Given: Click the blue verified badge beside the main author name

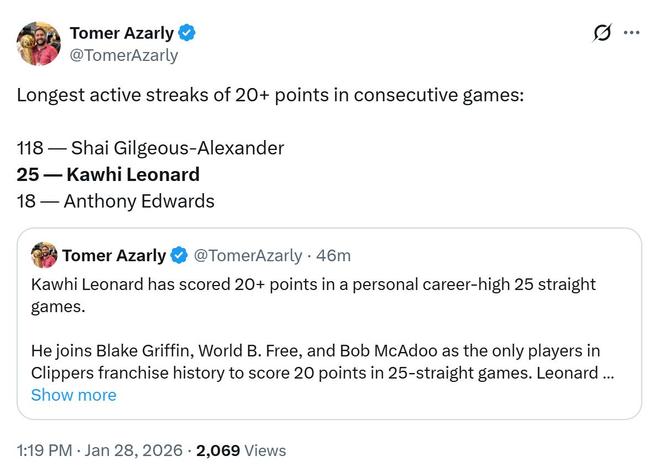Looking at the screenshot, I should click(187, 33).
